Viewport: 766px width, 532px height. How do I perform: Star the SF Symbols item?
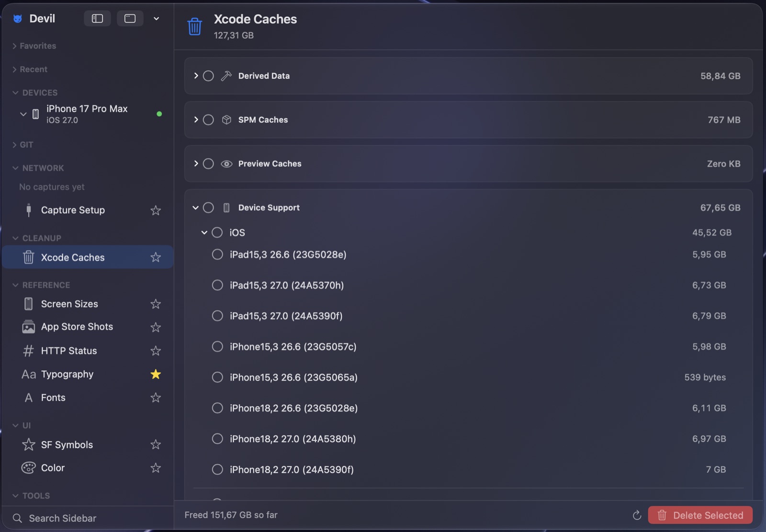point(156,444)
